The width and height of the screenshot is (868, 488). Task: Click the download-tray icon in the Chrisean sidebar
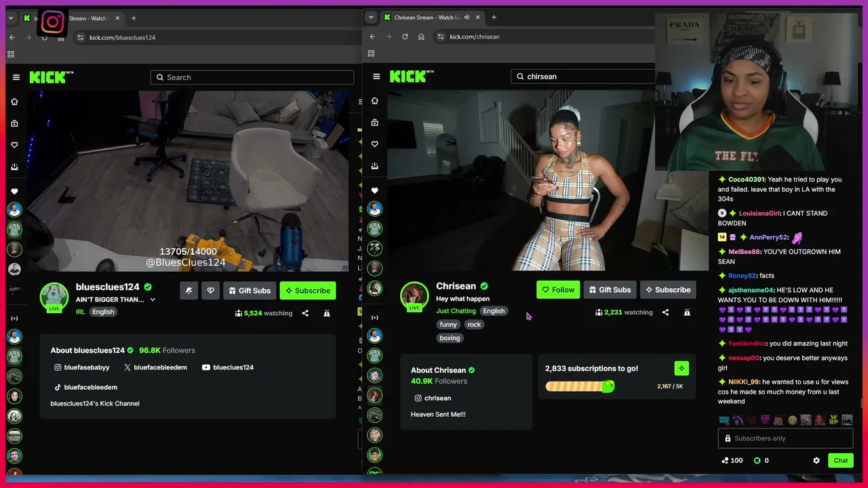pos(374,166)
